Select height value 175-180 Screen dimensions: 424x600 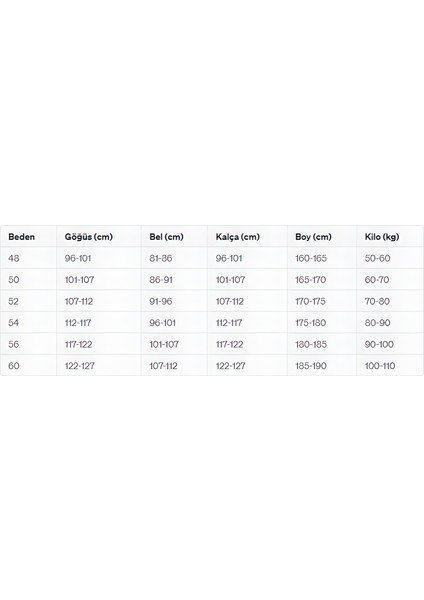click(310, 323)
